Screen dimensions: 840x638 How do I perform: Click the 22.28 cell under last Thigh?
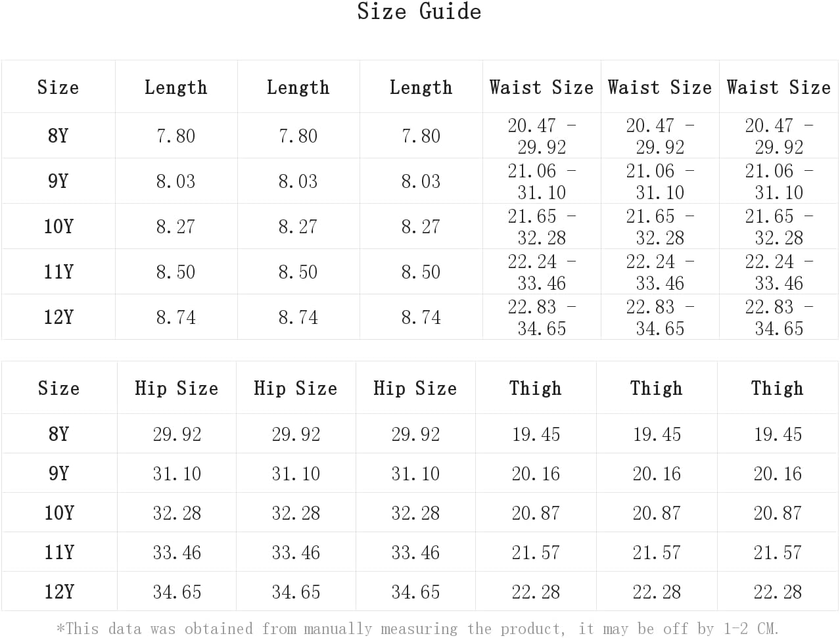[778, 592]
